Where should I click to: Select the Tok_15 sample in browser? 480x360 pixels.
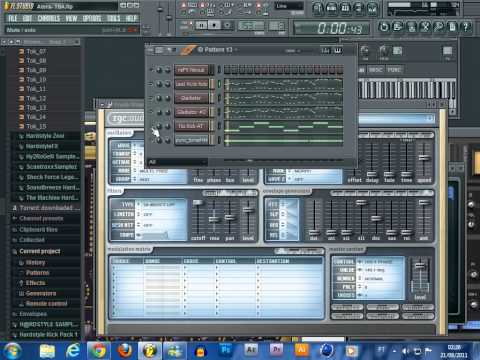click(x=36, y=126)
